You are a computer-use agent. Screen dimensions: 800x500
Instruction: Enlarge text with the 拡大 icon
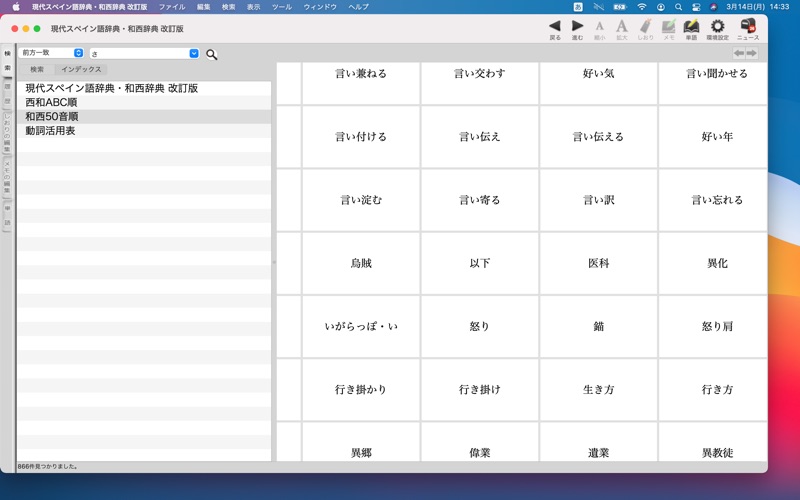click(x=621, y=26)
